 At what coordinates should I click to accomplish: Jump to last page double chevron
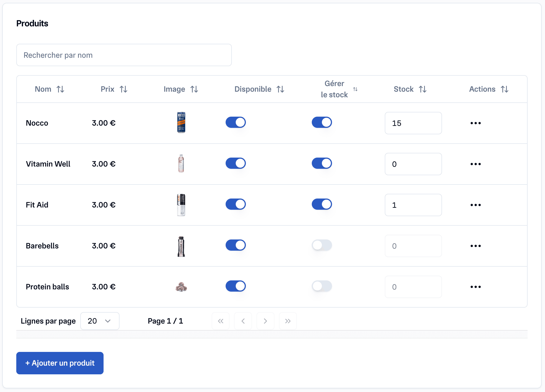[x=288, y=321]
